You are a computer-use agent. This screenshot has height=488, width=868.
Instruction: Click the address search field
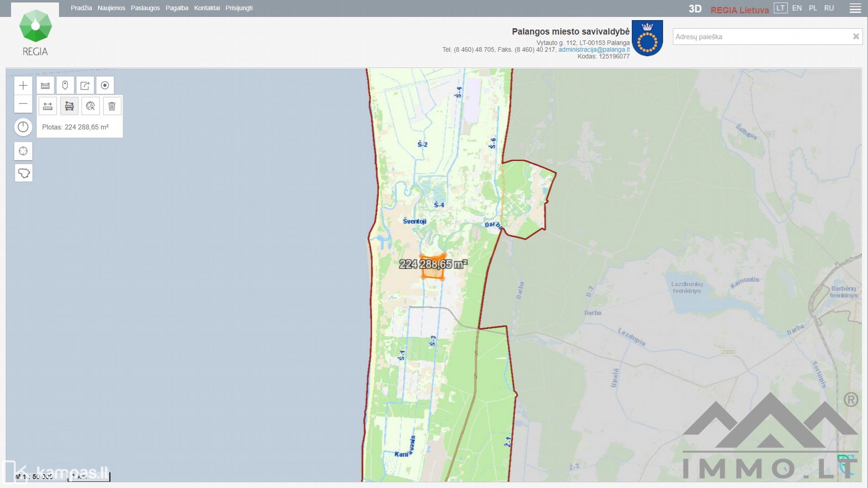(x=761, y=37)
